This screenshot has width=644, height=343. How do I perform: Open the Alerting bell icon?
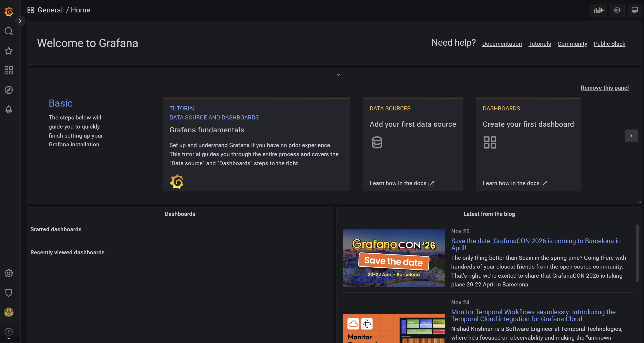point(9,109)
